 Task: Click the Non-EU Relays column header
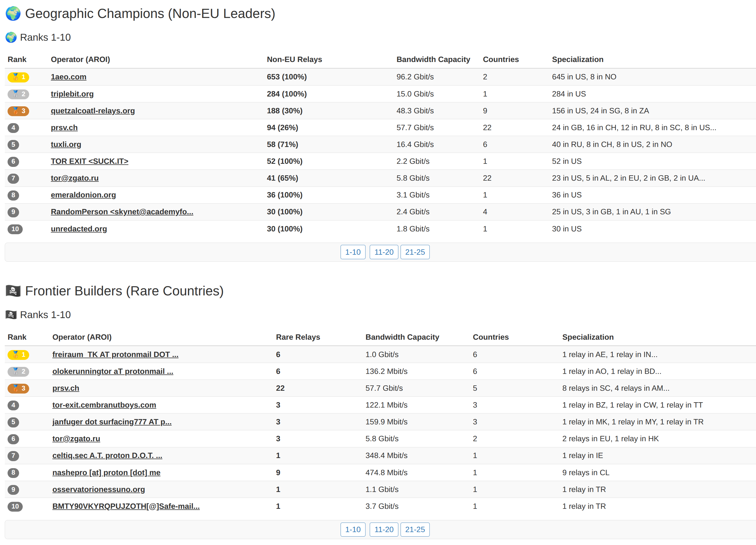point(294,59)
